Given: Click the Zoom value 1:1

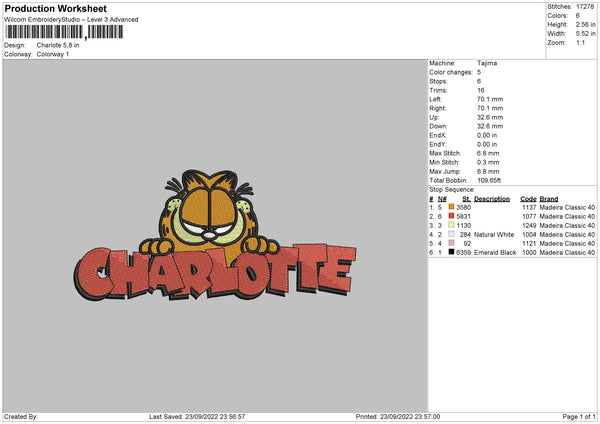Looking at the screenshot, I should coord(580,43).
